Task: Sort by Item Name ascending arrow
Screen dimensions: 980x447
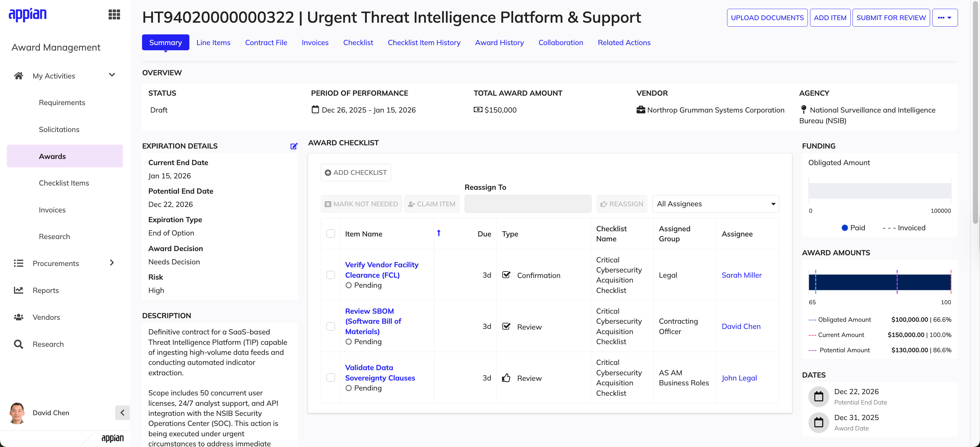Action: (x=439, y=233)
